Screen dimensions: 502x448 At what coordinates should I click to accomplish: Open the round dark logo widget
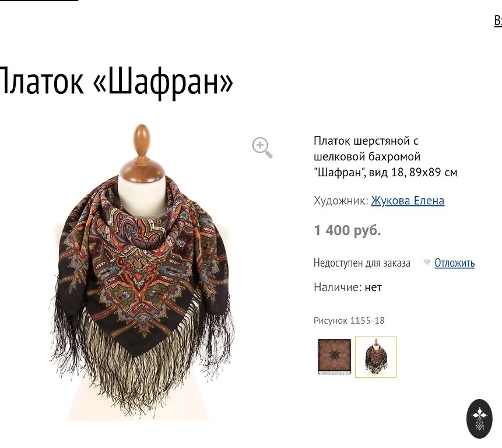coord(479,419)
